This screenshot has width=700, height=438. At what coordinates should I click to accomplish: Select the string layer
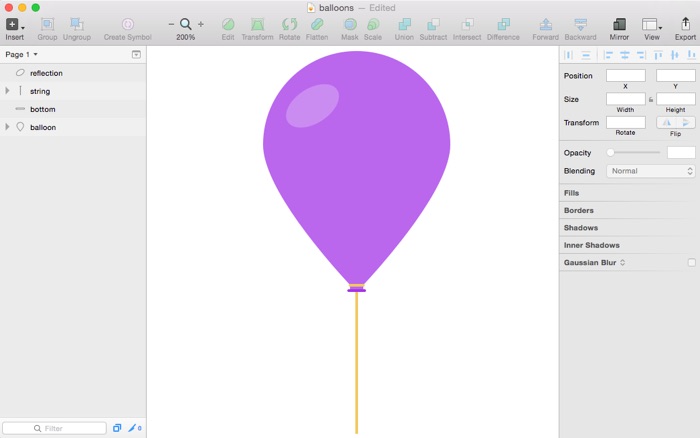(73, 91)
